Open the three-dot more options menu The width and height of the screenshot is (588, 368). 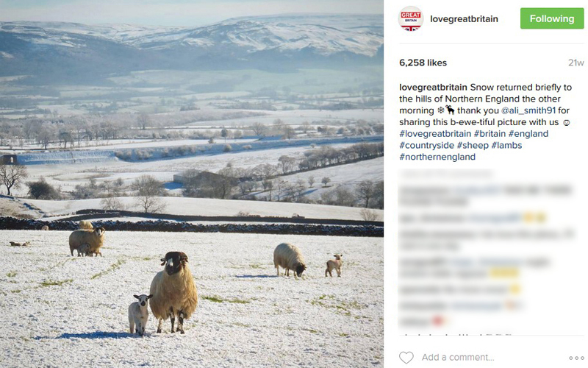click(x=576, y=358)
